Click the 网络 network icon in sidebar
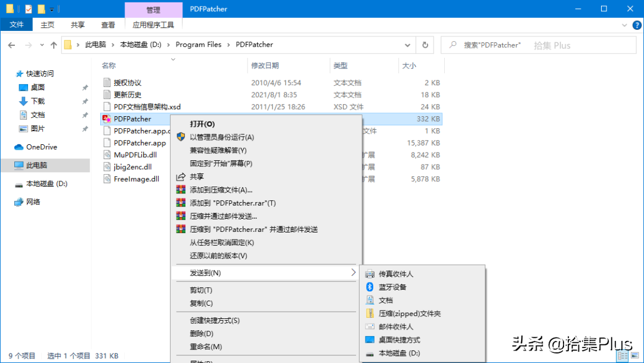The width and height of the screenshot is (644, 363). [19, 202]
